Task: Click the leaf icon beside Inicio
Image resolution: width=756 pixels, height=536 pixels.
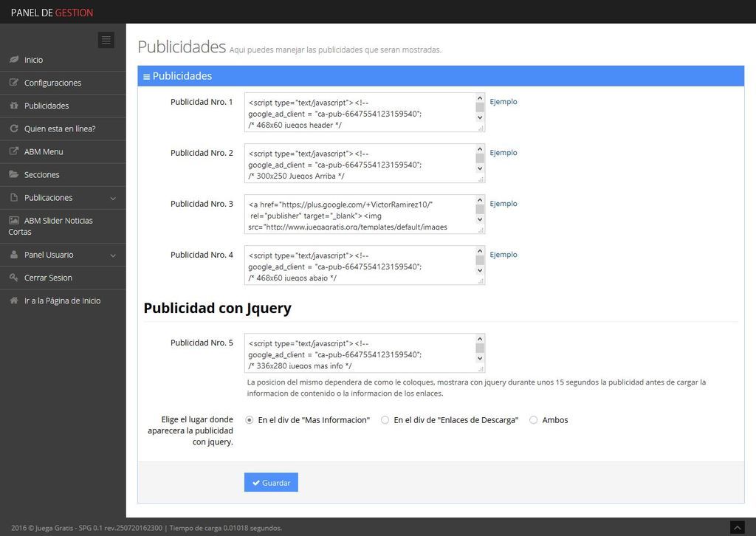Action: (14, 59)
